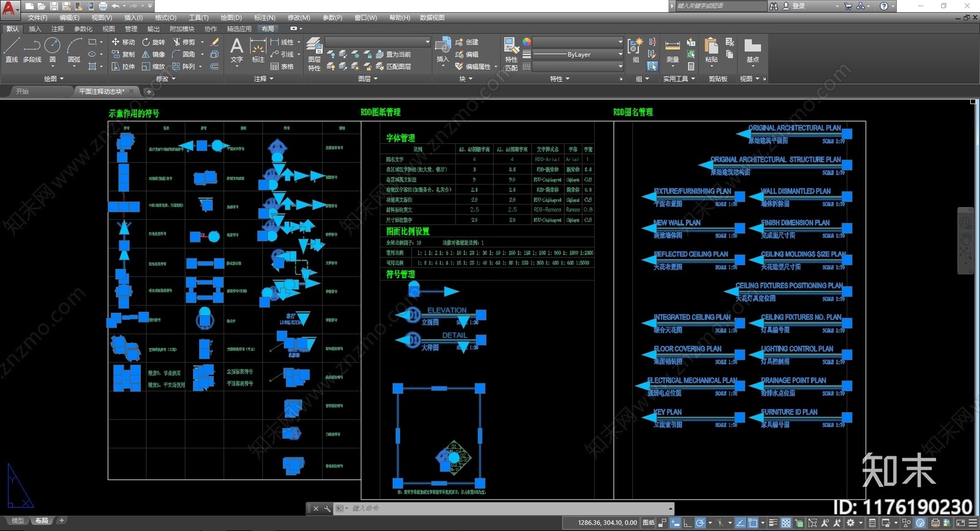Open the object color dropdown
The image size is (980, 531).
578,42
